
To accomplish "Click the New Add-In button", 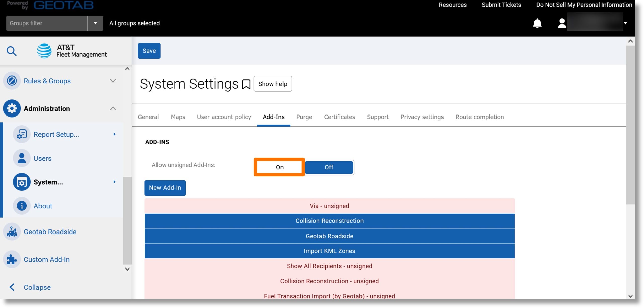I will (x=165, y=188).
